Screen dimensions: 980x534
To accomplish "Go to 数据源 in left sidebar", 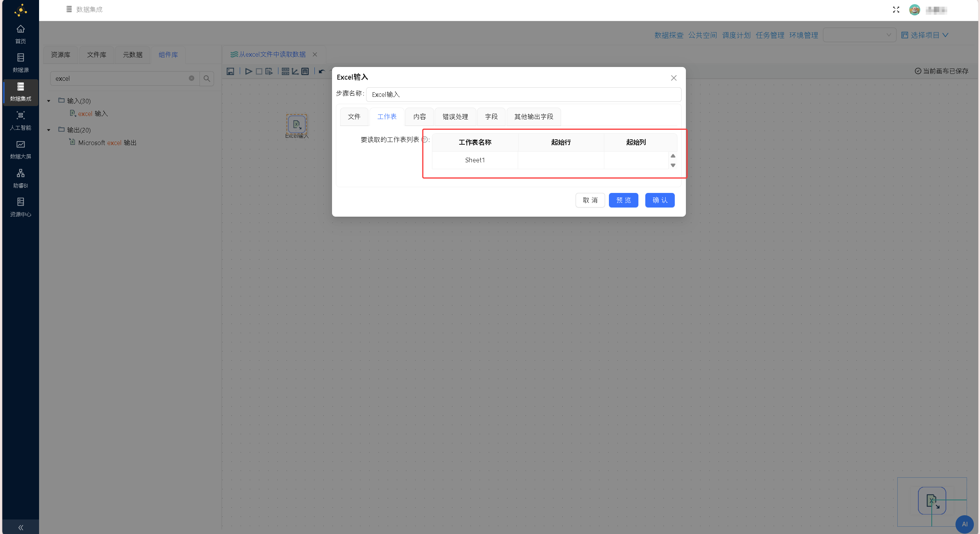I will point(21,63).
